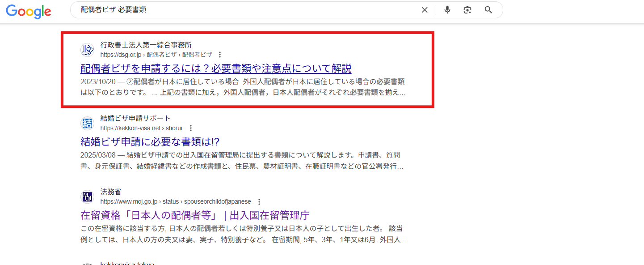
Task: Open Google Lens image search
Action: pyautogui.click(x=467, y=10)
